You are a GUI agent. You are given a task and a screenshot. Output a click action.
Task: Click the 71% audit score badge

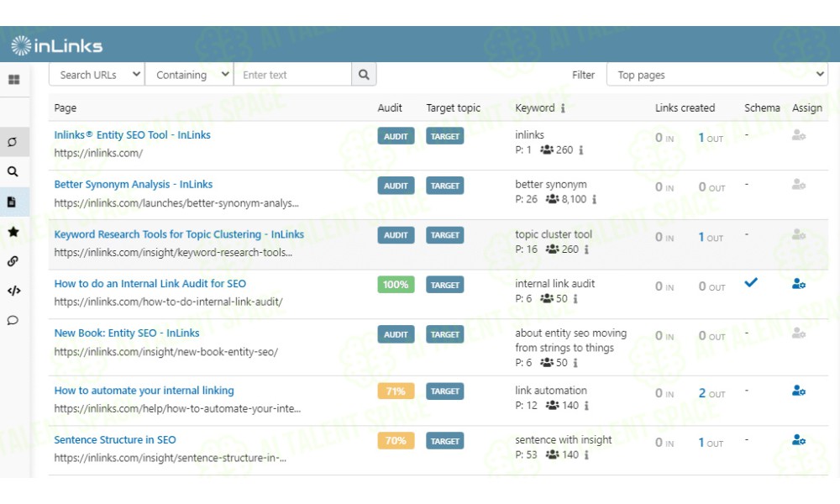tap(396, 391)
